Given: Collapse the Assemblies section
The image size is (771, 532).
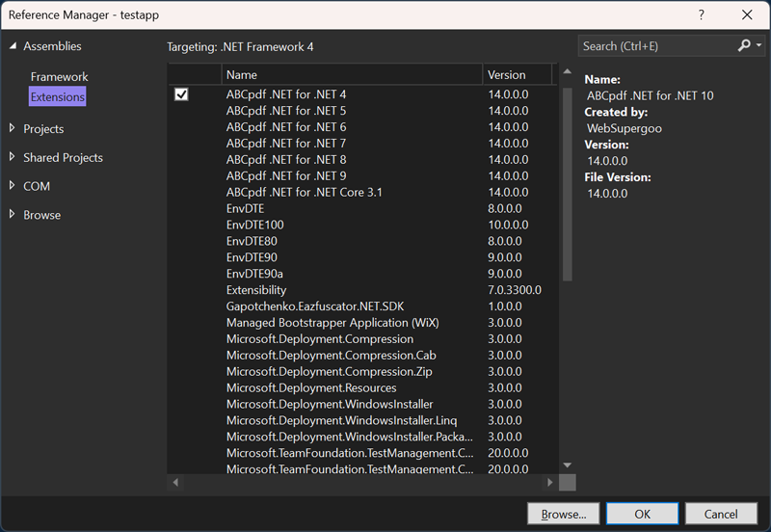Looking at the screenshot, I should point(13,45).
